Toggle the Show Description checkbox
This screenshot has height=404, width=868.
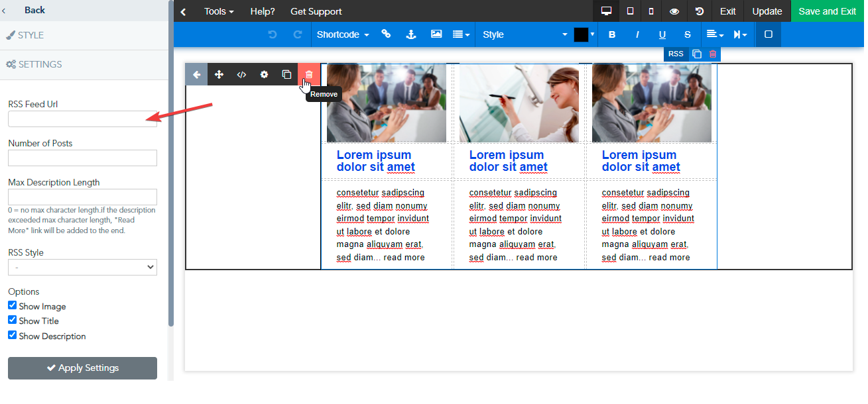pyautogui.click(x=13, y=335)
